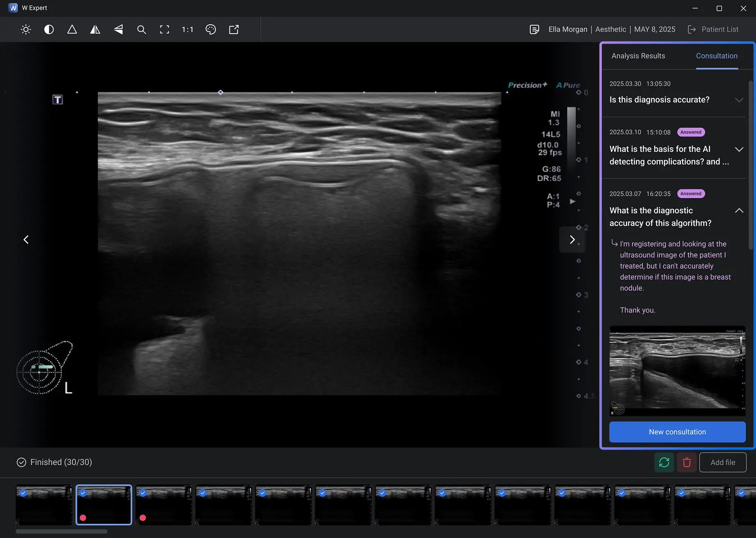Start a New consultation
Viewport: 756px width, 538px height.
coord(677,432)
